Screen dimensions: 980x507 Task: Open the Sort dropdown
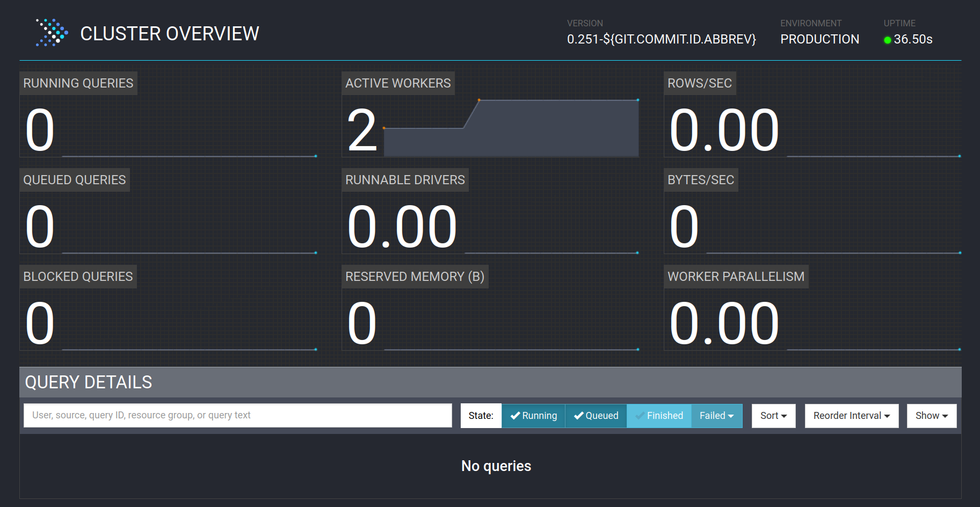click(773, 415)
